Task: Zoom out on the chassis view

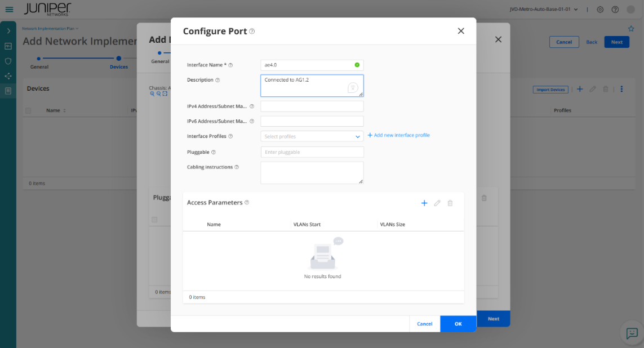Action: [x=158, y=93]
